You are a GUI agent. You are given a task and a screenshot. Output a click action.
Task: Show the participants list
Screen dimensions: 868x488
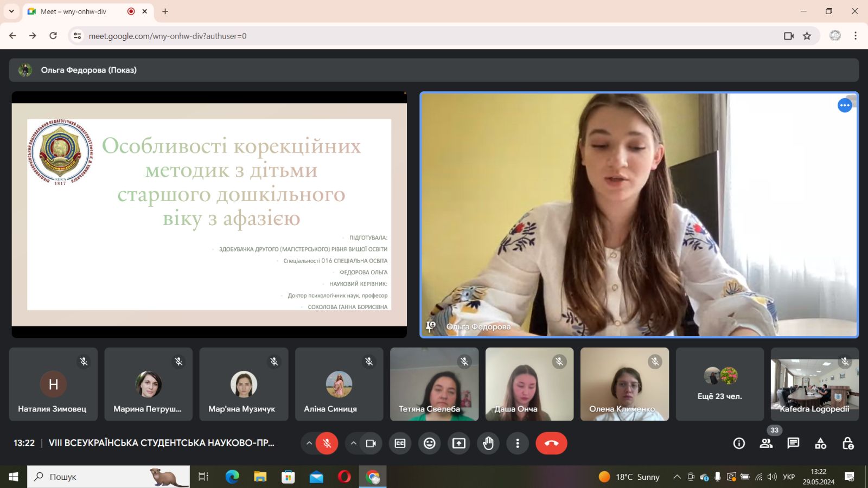point(766,444)
